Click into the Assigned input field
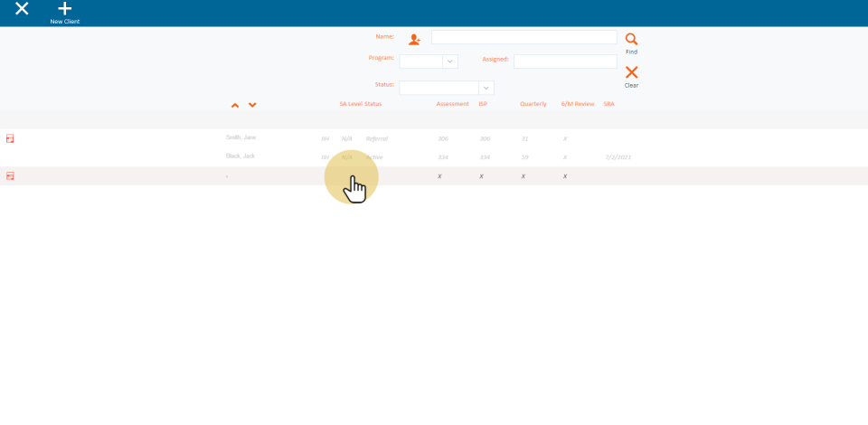This screenshot has width=868, height=425. 564,61
